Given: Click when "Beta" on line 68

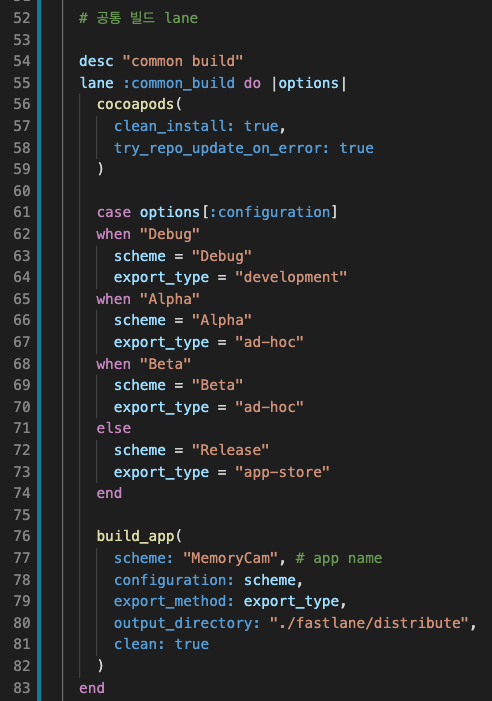Looking at the screenshot, I should [x=143, y=364].
